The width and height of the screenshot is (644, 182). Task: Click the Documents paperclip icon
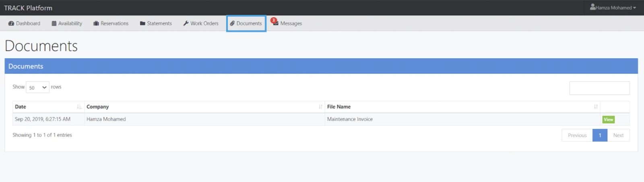(x=232, y=23)
